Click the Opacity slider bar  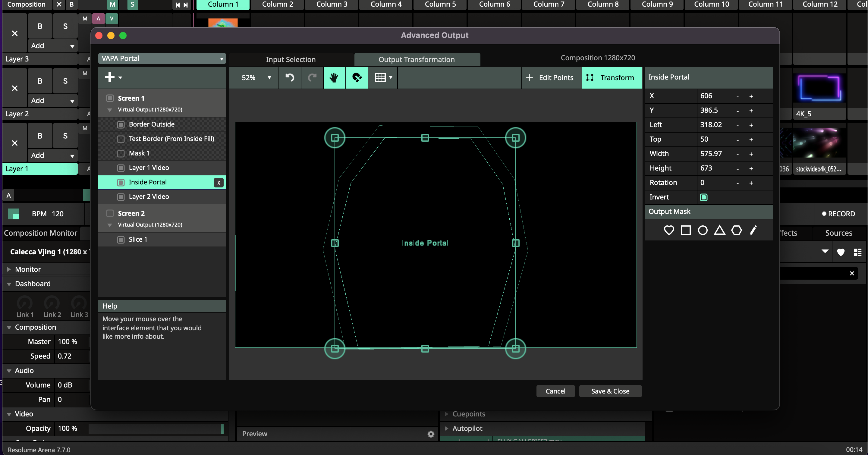[x=155, y=428]
